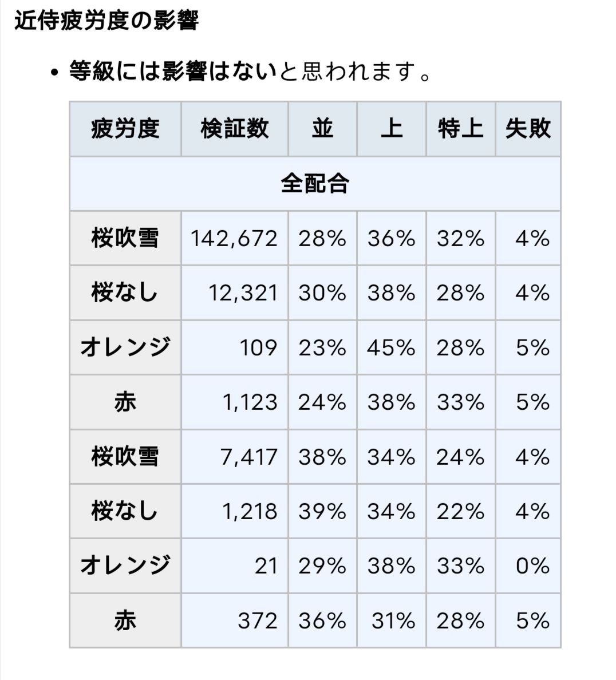
Task: Select the 39% cell in the table
Action: tap(322, 511)
